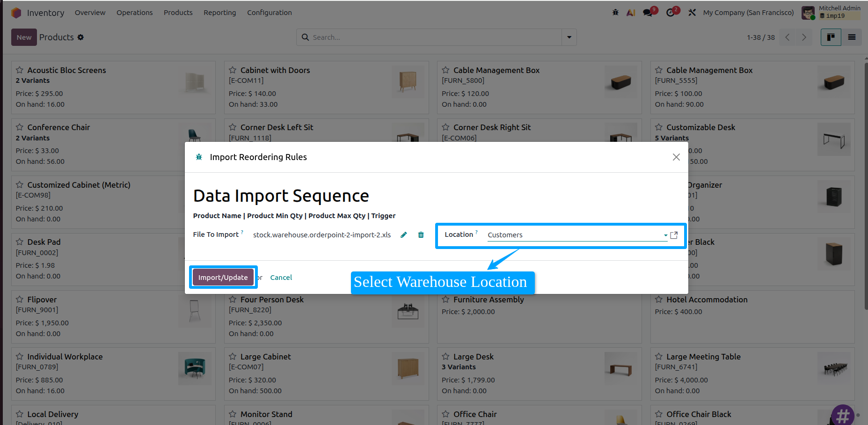
Task: Open the Operations menu
Action: tap(134, 13)
